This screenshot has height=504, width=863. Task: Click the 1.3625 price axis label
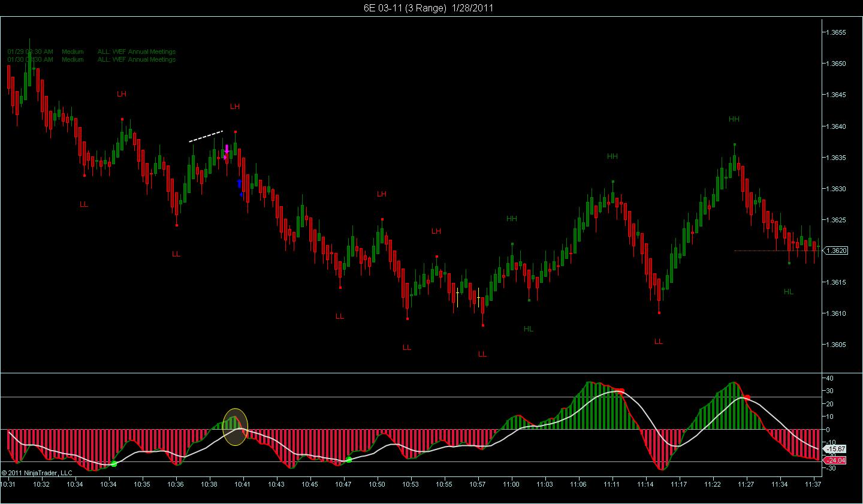coord(835,220)
